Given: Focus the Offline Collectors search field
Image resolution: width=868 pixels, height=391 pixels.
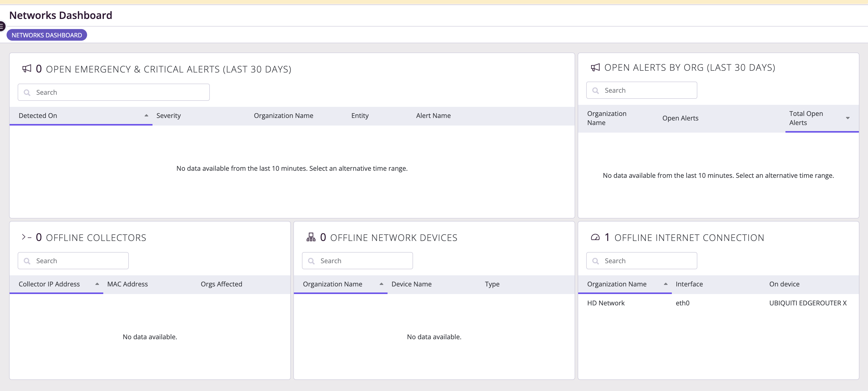Looking at the screenshot, I should click(73, 261).
